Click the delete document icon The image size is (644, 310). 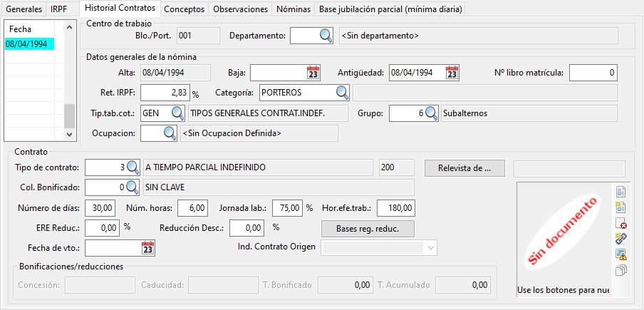(620, 223)
